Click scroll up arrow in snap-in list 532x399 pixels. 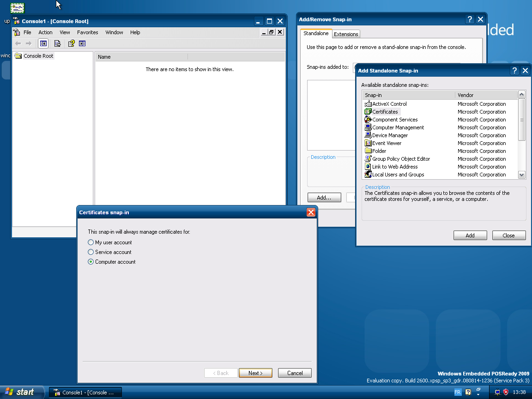click(x=521, y=94)
